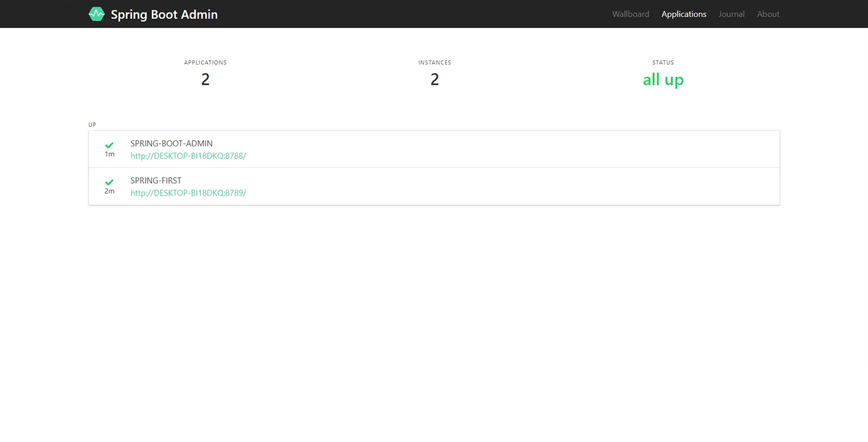868x442 pixels.
Task: Click the '2m' uptime label
Action: [109, 191]
